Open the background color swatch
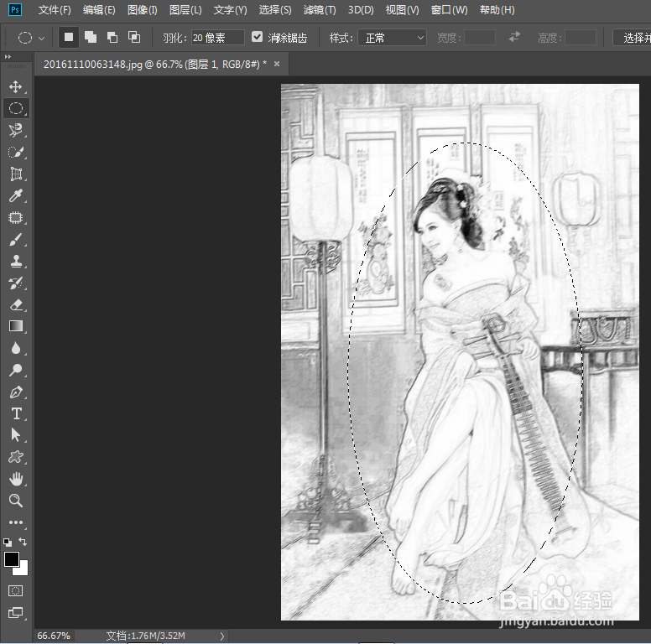 pos(23,569)
